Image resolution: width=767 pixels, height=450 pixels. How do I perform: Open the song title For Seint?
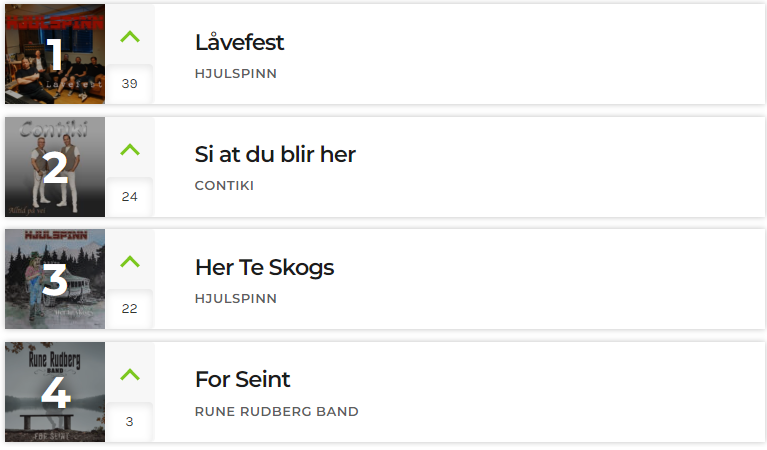coord(243,380)
